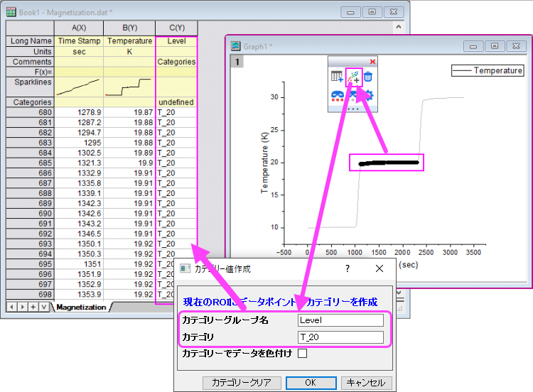This screenshot has width=533, height=392.
Task: Select row header 685
Action: [x=31, y=163]
